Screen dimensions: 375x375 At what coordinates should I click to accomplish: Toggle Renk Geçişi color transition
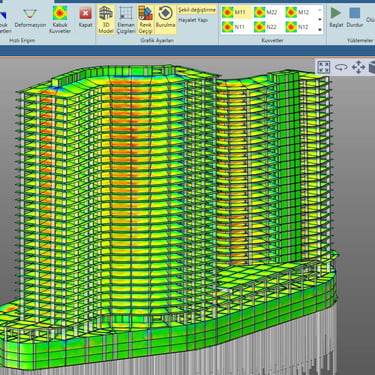(145, 20)
